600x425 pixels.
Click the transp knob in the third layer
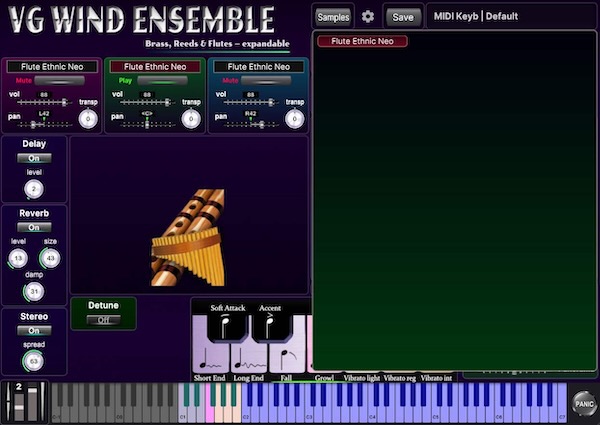click(x=295, y=119)
